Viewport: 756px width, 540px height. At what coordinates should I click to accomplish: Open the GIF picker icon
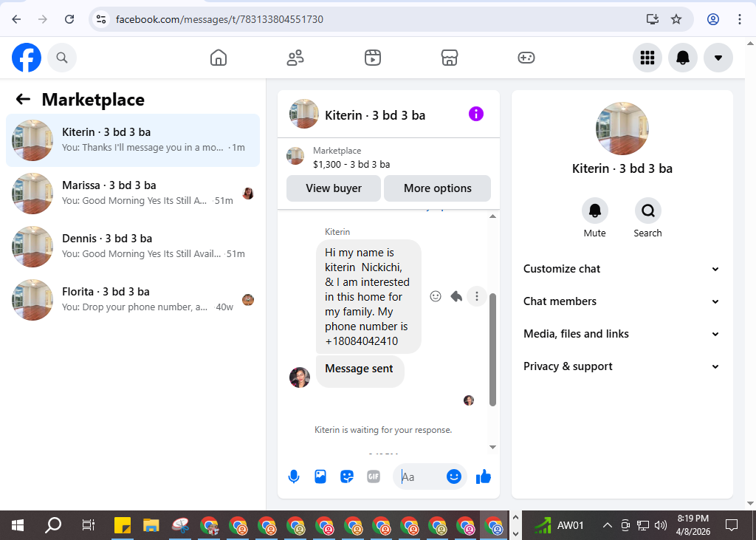tap(373, 476)
